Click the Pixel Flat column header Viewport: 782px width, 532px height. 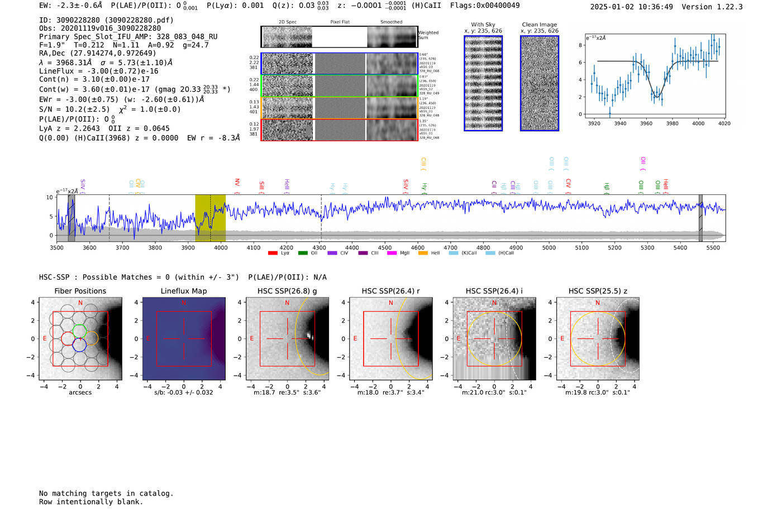point(340,22)
